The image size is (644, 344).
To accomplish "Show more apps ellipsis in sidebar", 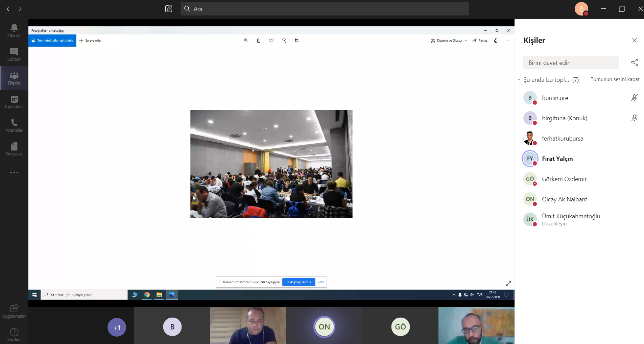I will click(x=14, y=173).
